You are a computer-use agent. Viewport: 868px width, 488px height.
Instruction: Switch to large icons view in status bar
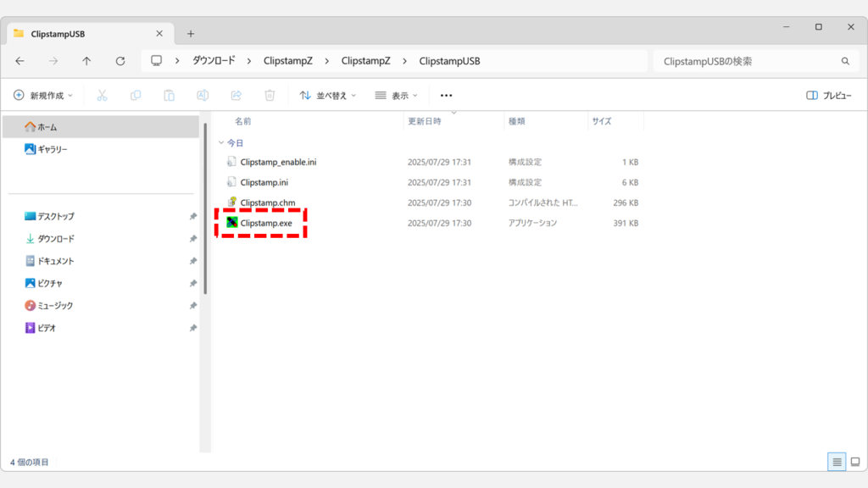[x=855, y=462]
